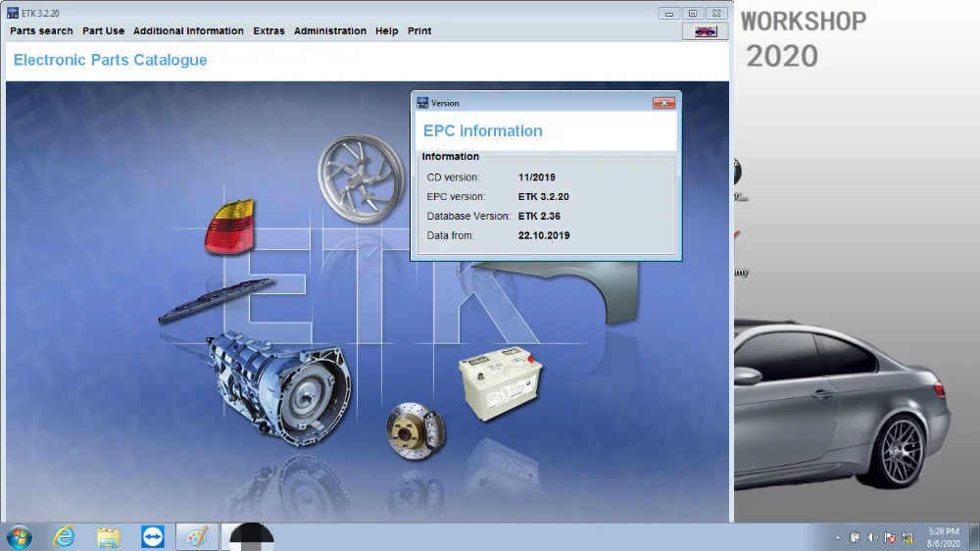
Task: Click the Electronic Parts Catalogue heading
Action: (x=110, y=60)
